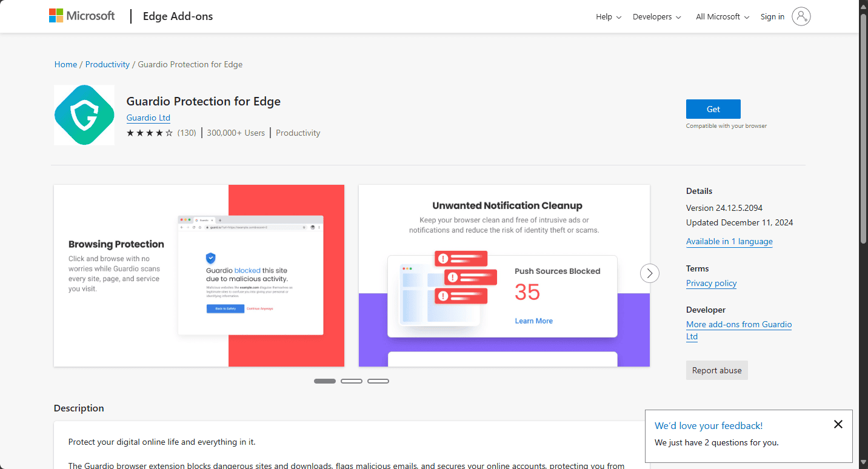Viewport: 868px width, 469px height.
Task: Click the Description heading
Action: coord(79,408)
